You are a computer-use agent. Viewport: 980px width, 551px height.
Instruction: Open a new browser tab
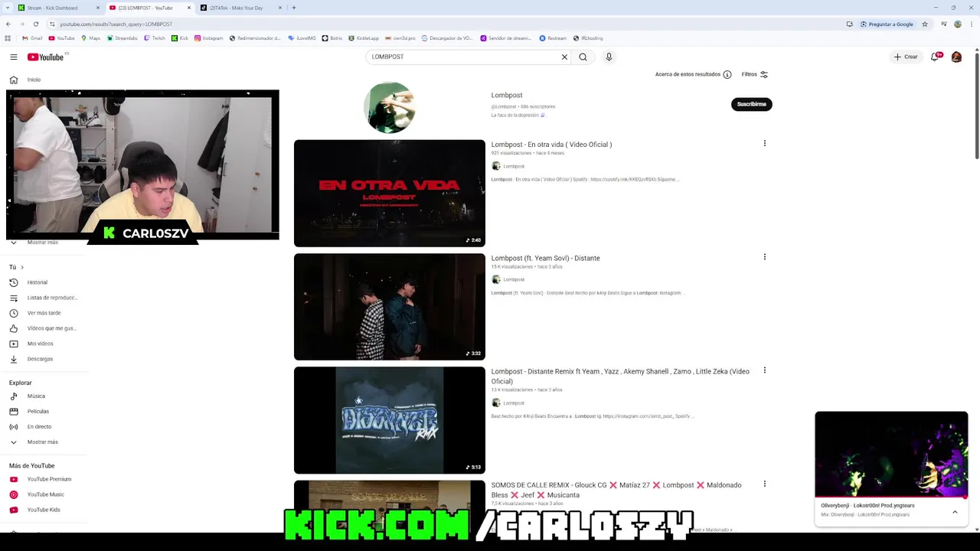pyautogui.click(x=294, y=8)
